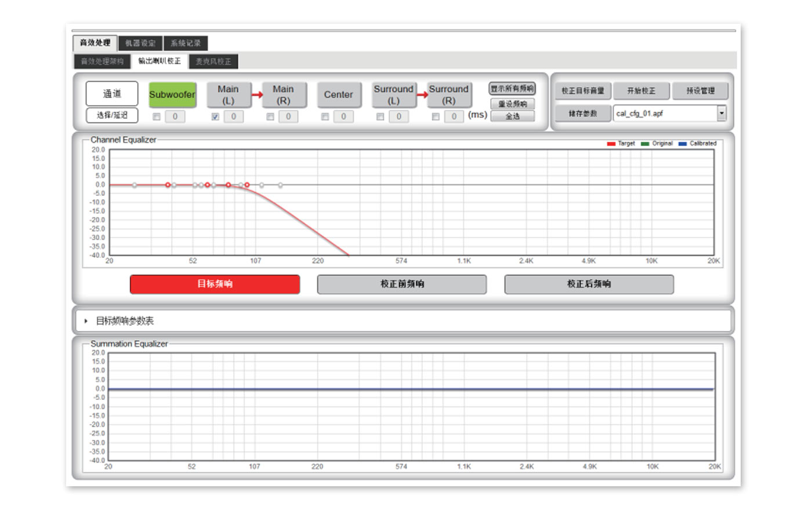Click the red Target legend swatch

[x=611, y=144]
